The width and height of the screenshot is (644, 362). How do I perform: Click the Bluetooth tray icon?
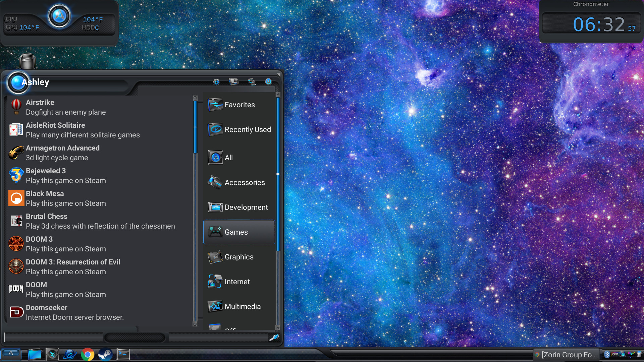pos(607,354)
